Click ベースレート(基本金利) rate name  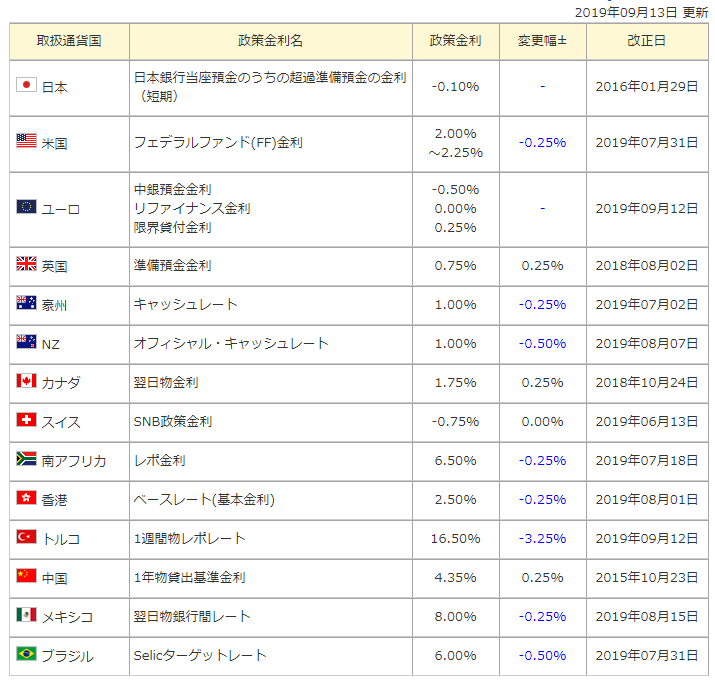click(x=204, y=500)
